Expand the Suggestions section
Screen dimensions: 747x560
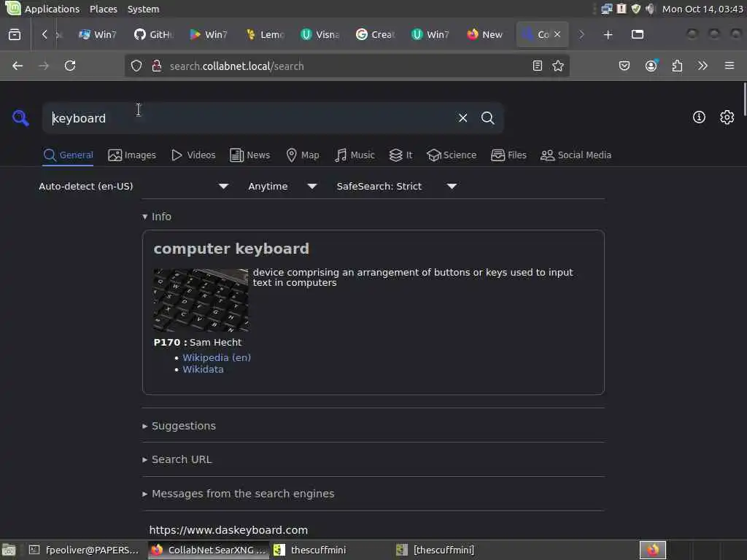[x=179, y=426]
